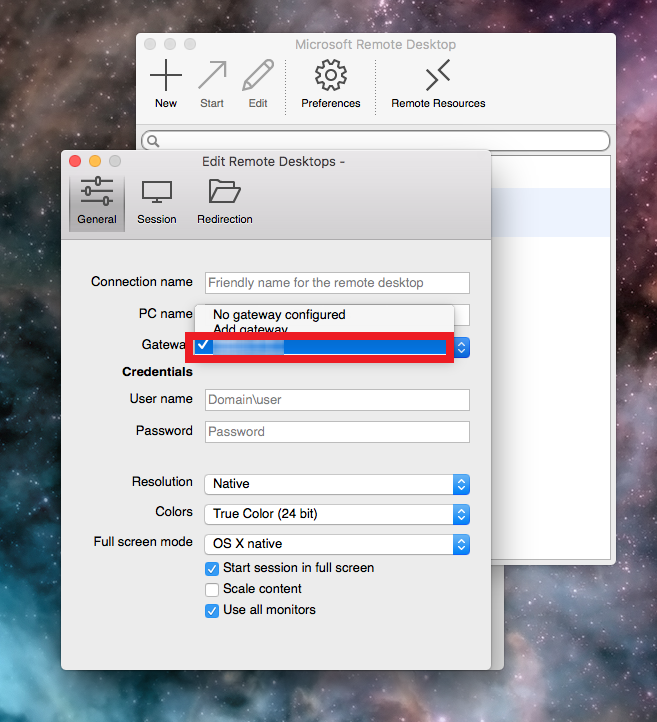Viewport: 657px width, 722px height.
Task: Click magnifier icon in search bar
Action: tap(153, 141)
